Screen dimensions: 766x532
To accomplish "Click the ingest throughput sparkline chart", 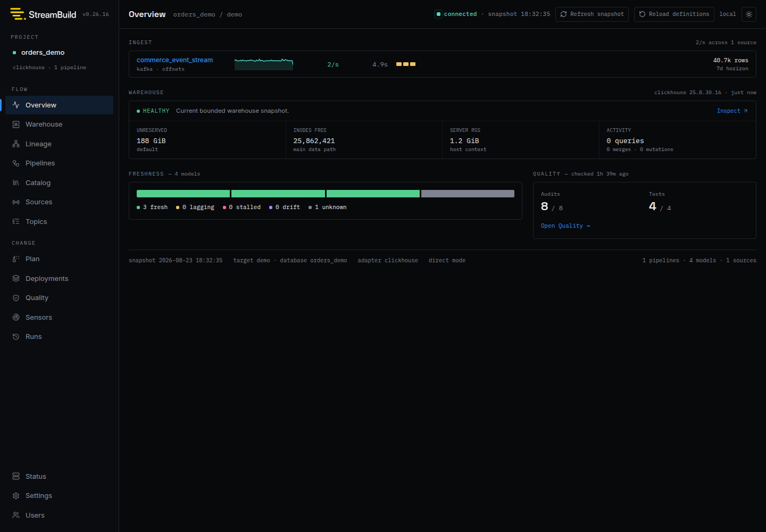I will coord(264,64).
